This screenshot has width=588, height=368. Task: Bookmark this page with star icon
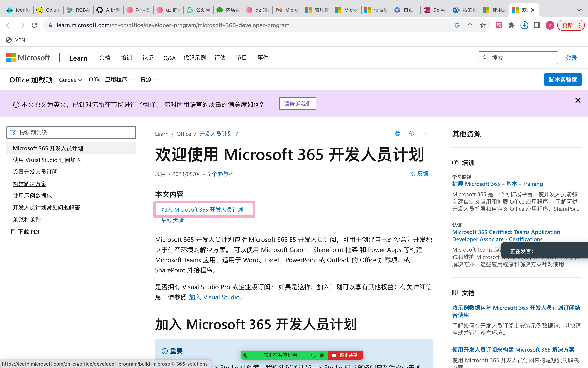click(x=483, y=25)
